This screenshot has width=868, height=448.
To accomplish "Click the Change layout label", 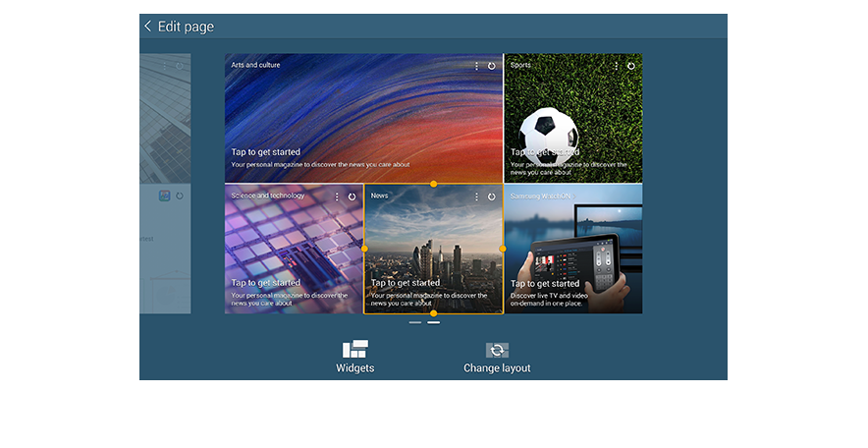I will click(497, 368).
